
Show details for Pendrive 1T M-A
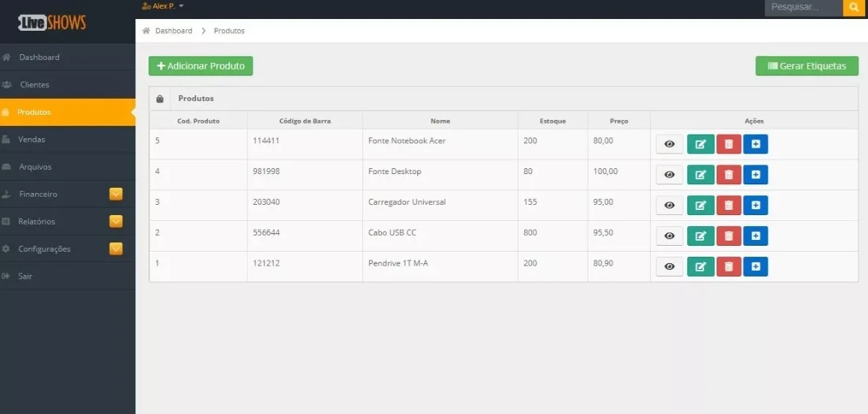[669, 267]
